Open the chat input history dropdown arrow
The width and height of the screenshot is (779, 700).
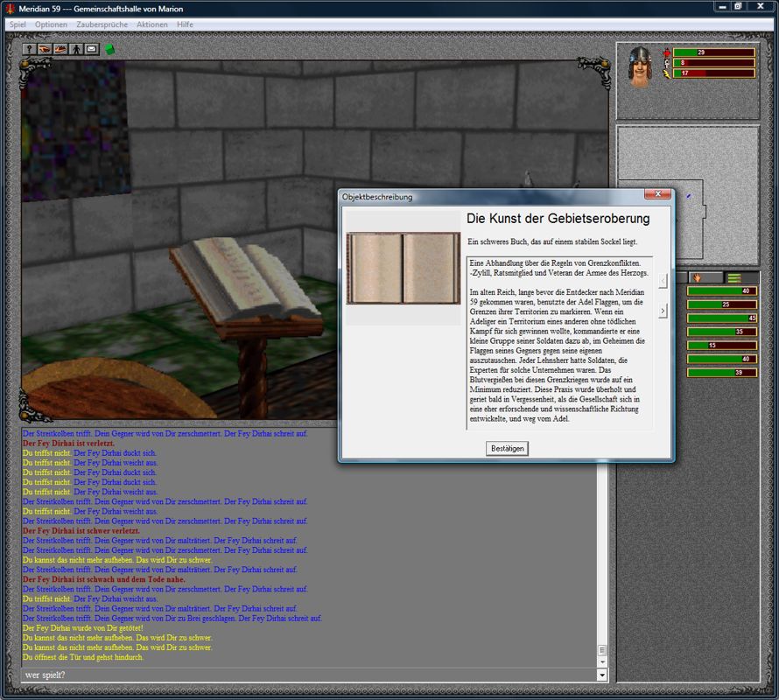[x=602, y=675]
